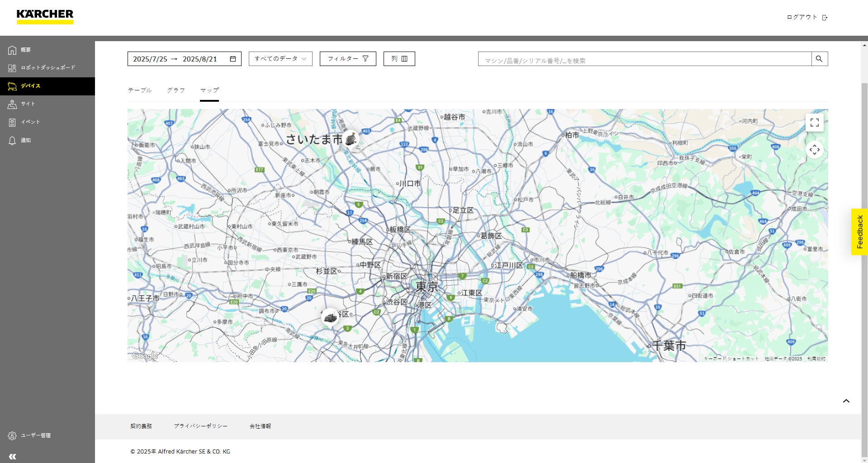
Task: Select the machine marker near 世田谷区
Action: [330, 317]
